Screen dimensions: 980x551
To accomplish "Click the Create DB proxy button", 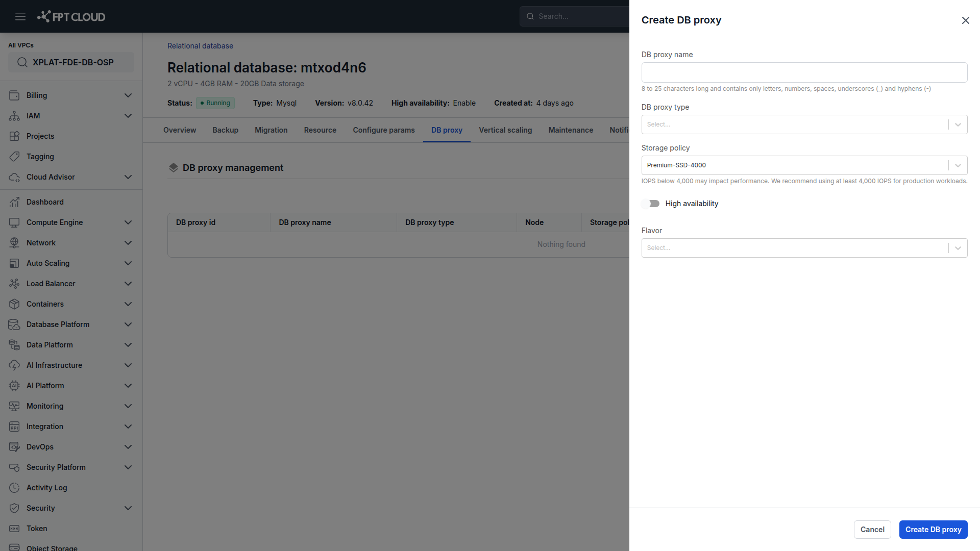I will coord(933,530).
